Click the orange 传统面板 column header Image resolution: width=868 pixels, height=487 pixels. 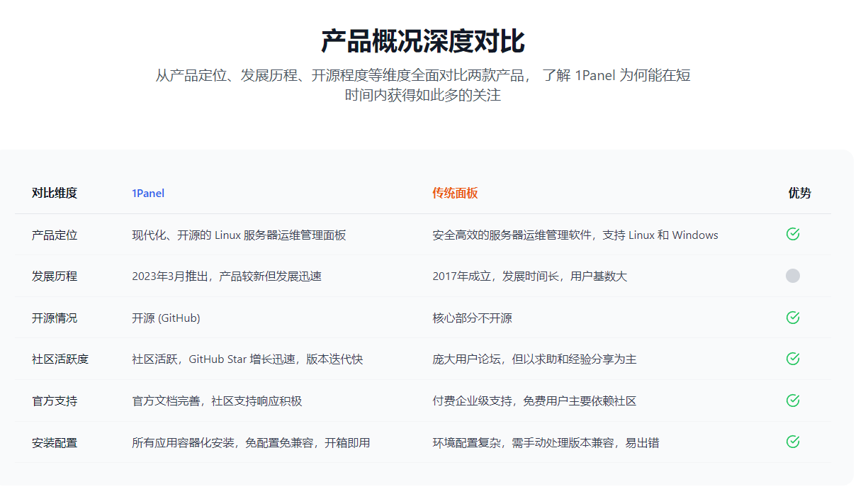[x=455, y=194]
